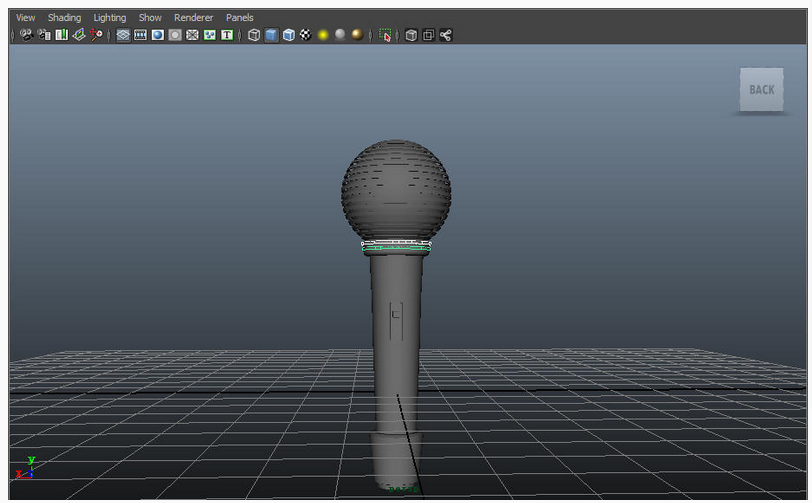Select the highlighted ring on the microphone
Screen dimensions: 812x503
point(396,248)
